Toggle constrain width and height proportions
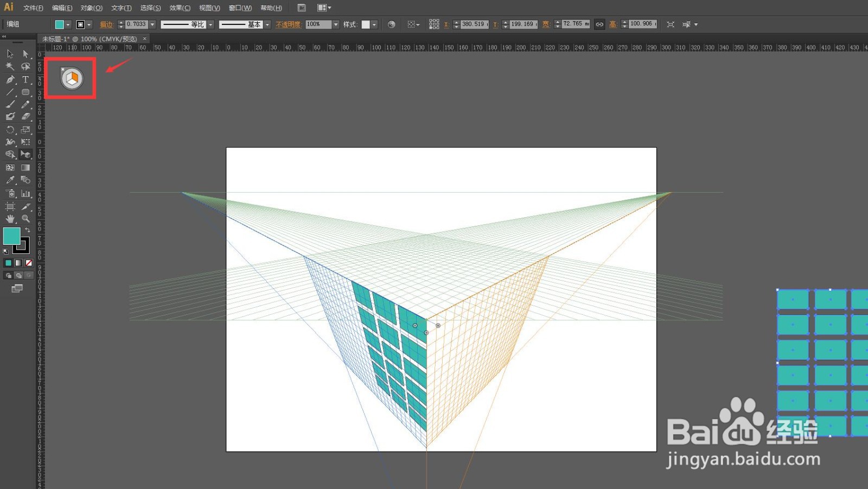Viewport: 868px width, 489px height. coord(599,24)
